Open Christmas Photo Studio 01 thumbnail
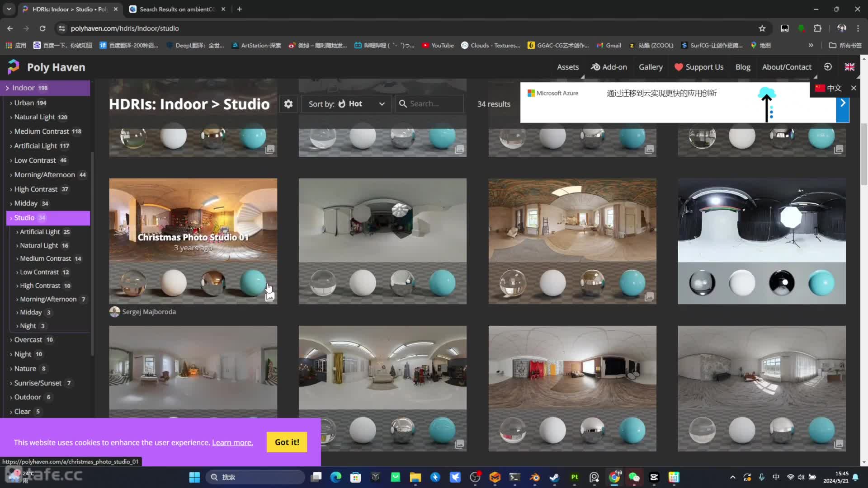This screenshot has height=488, width=868. pos(193,241)
